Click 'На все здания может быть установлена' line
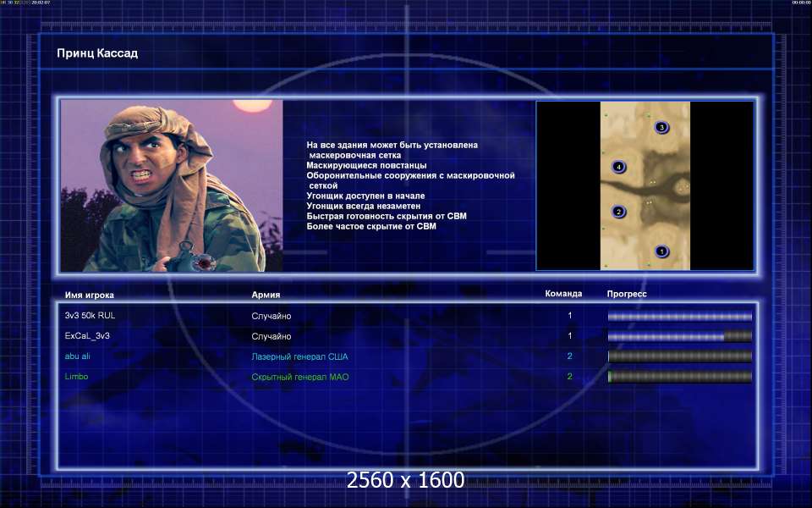 392,145
